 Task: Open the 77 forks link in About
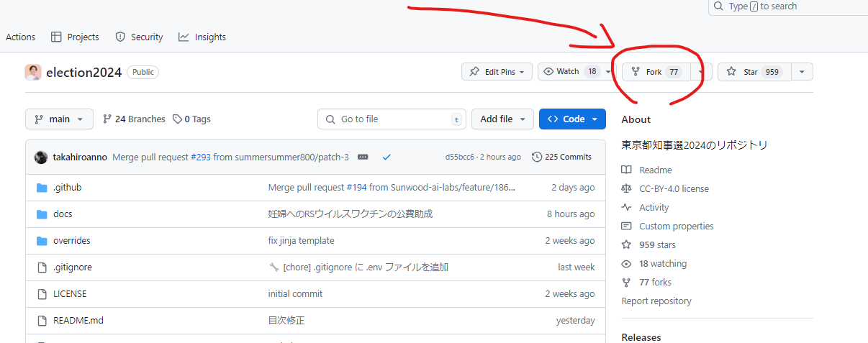coord(655,282)
